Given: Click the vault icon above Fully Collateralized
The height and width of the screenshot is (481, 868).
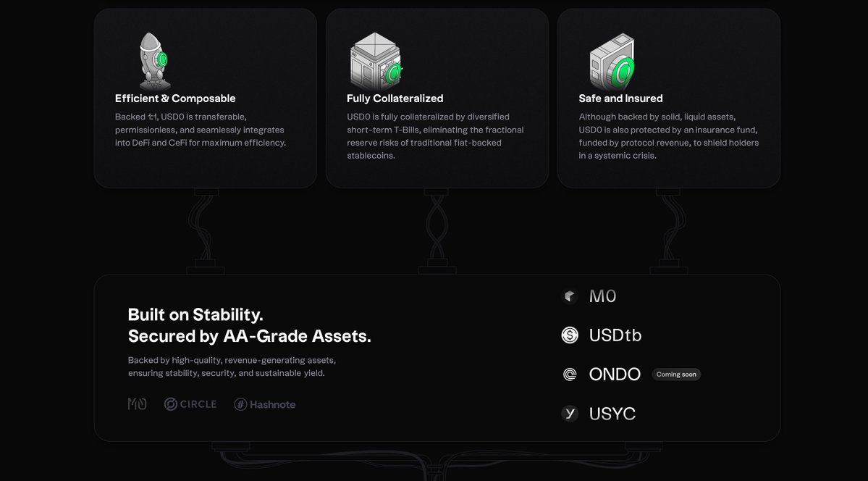Looking at the screenshot, I should pyautogui.click(x=376, y=61).
